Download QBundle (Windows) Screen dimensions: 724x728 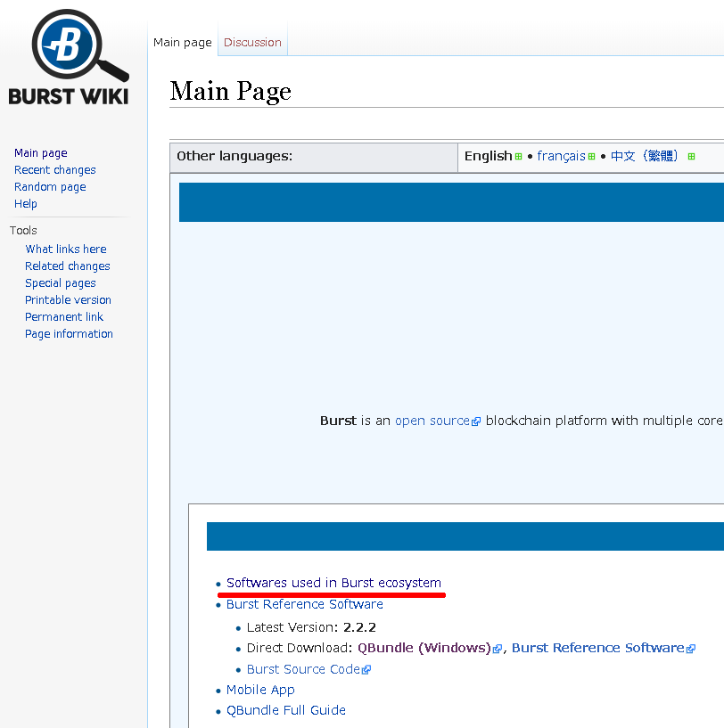(424, 648)
